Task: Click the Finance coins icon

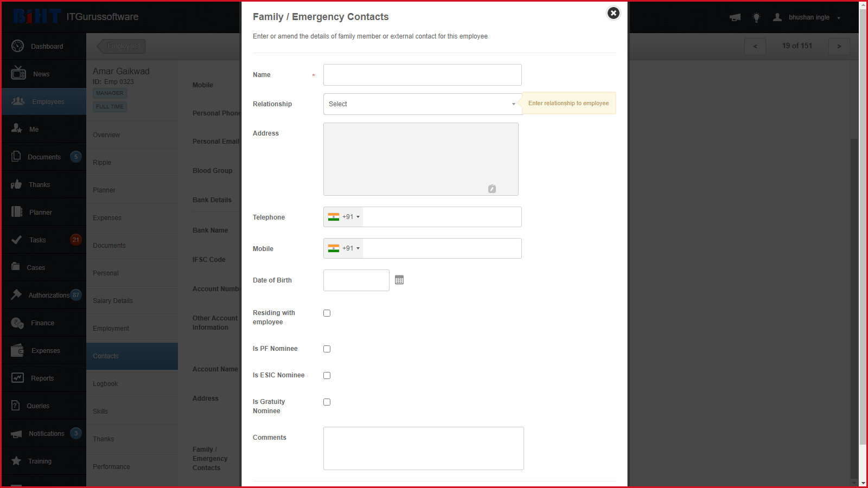Action: tap(17, 323)
